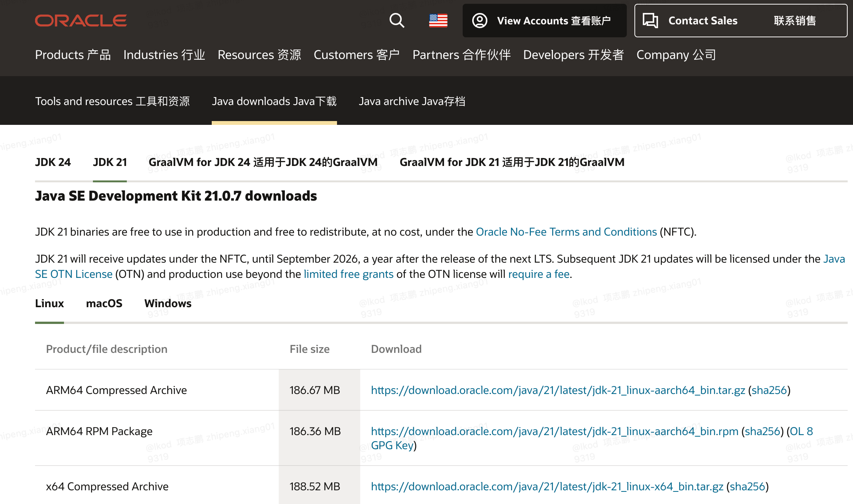The height and width of the screenshot is (504, 853).
Task: Open GraalVM for JDK 24 tab
Action: pyautogui.click(x=263, y=162)
